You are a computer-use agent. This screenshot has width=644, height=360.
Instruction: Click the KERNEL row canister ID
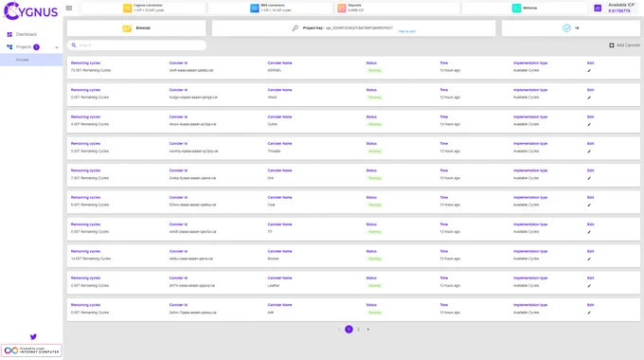click(x=191, y=71)
